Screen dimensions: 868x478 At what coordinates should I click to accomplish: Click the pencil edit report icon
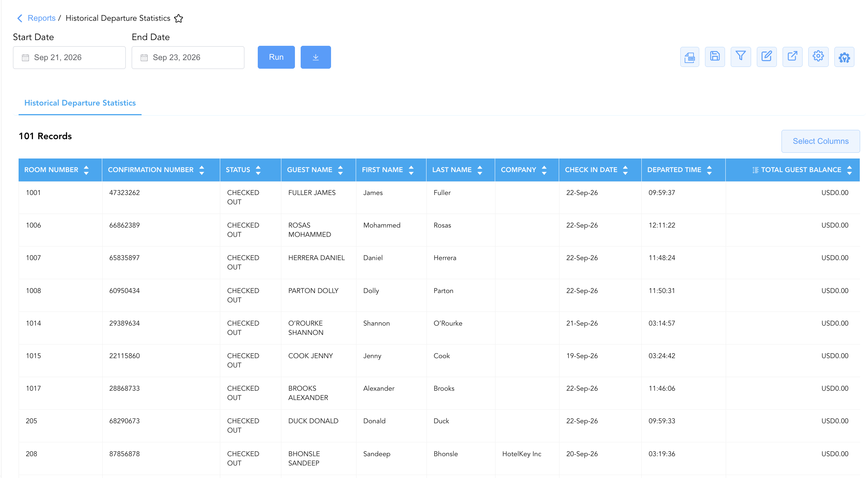point(766,57)
